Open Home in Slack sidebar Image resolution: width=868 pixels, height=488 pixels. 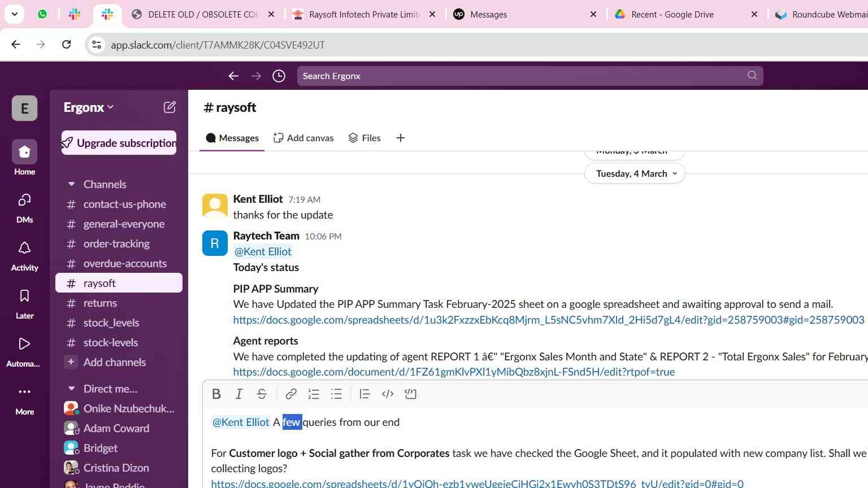(25, 158)
